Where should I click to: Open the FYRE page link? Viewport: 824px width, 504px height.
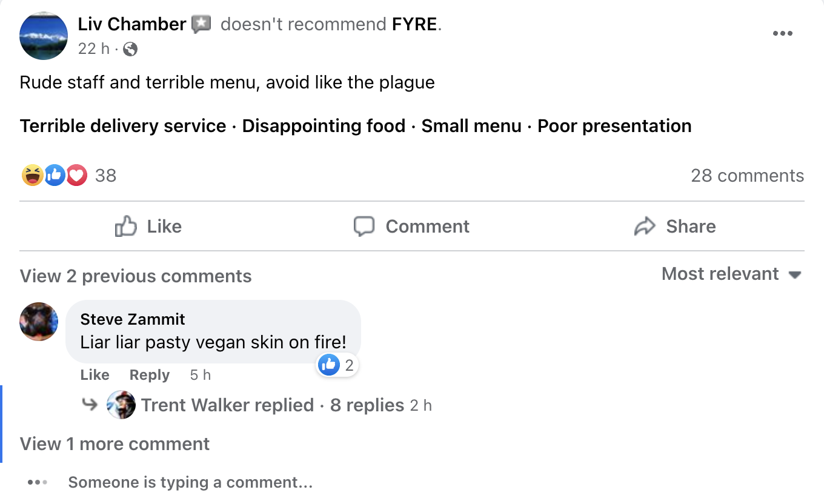click(x=415, y=24)
